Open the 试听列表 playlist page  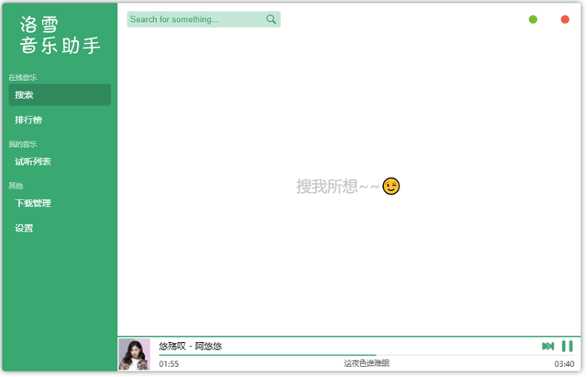(60, 161)
